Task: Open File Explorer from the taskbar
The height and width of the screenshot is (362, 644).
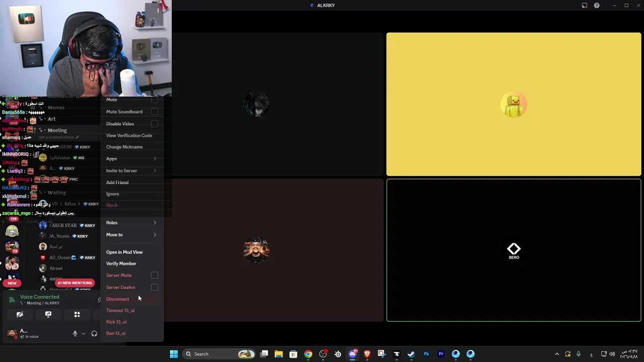Action: [279, 354]
